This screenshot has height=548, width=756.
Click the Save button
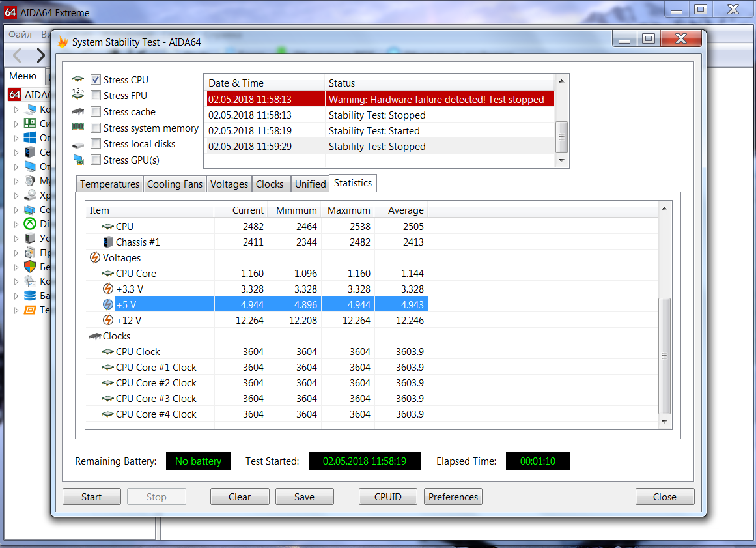pyautogui.click(x=304, y=497)
